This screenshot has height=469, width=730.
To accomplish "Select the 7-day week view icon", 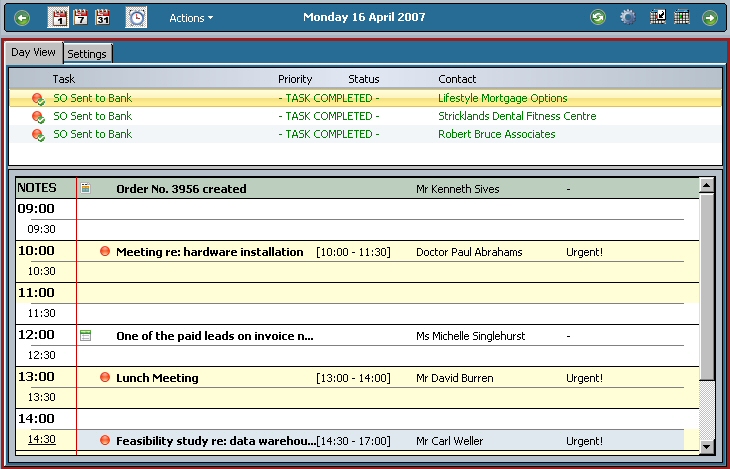I will tap(81, 17).
